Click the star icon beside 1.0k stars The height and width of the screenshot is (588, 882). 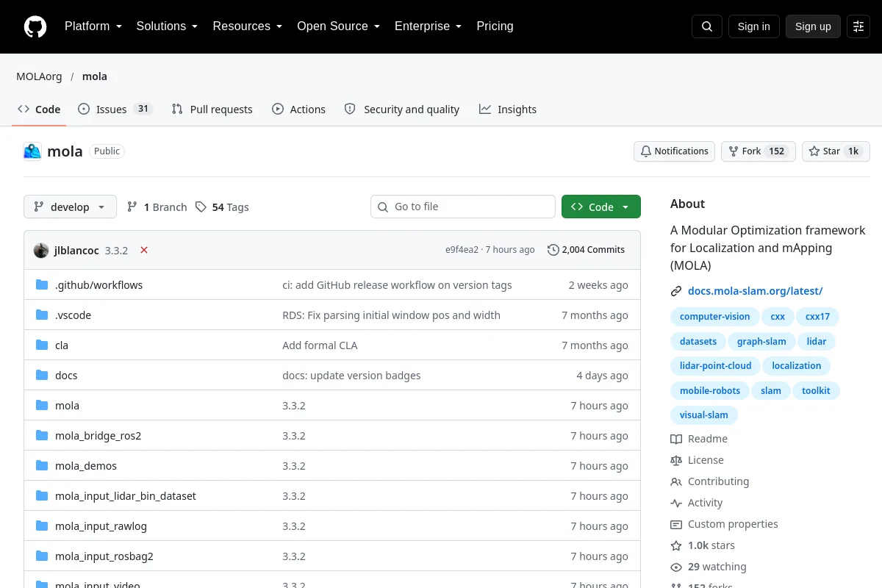pos(676,545)
